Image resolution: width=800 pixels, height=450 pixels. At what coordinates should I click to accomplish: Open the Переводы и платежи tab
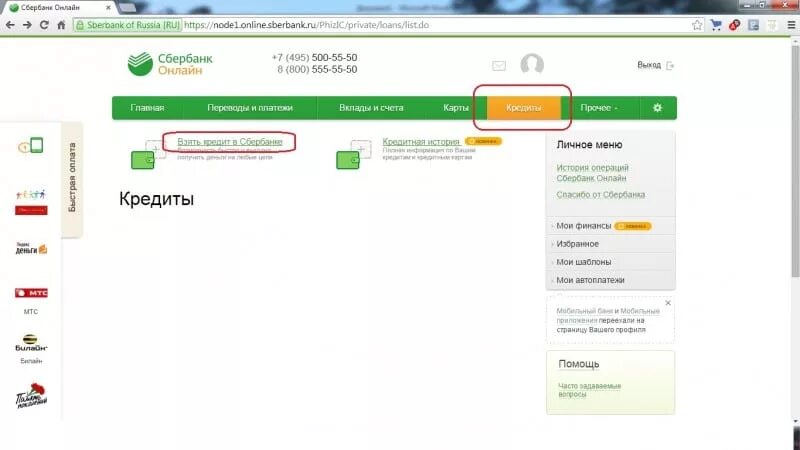(250, 108)
